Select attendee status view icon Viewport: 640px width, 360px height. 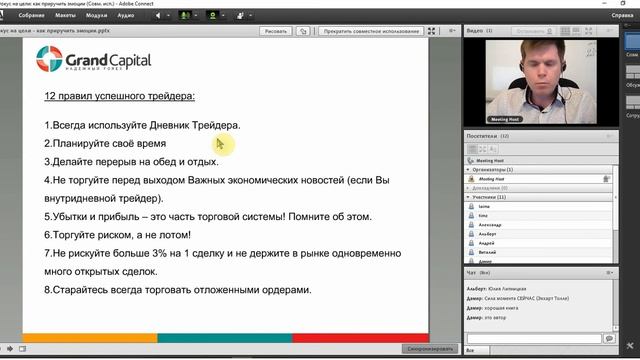click(493, 149)
